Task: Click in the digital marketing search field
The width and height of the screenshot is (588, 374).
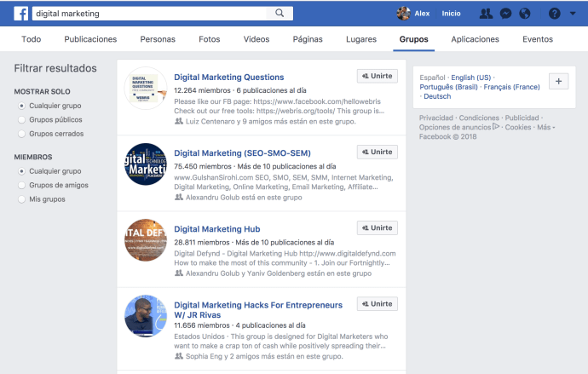Action: coord(150,14)
